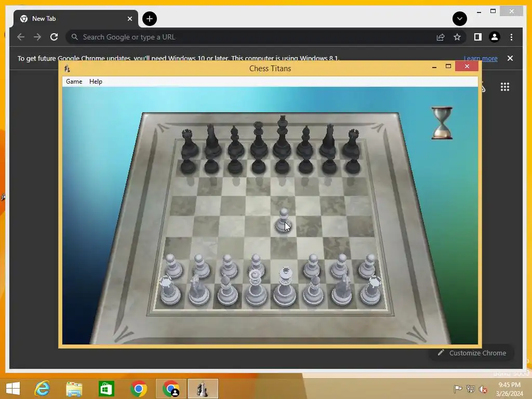Image resolution: width=532 pixels, height=399 pixels.
Task: Close the New Tab tab in Chrome
Action: [x=129, y=19]
